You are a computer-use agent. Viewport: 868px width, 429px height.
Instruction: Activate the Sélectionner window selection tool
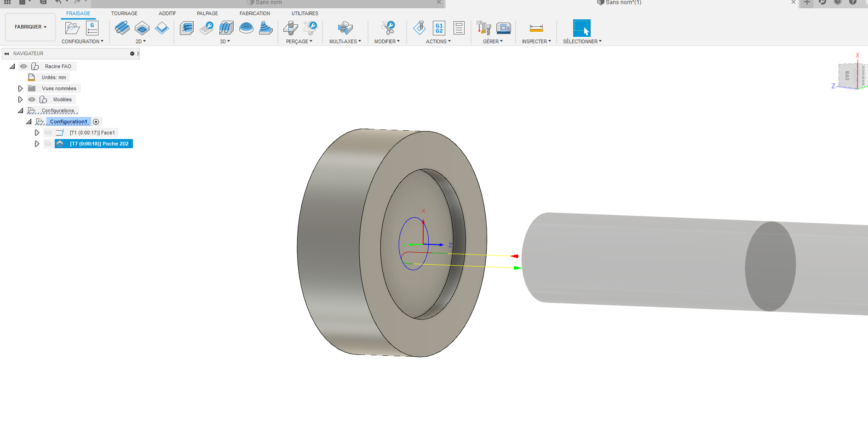[x=582, y=28]
